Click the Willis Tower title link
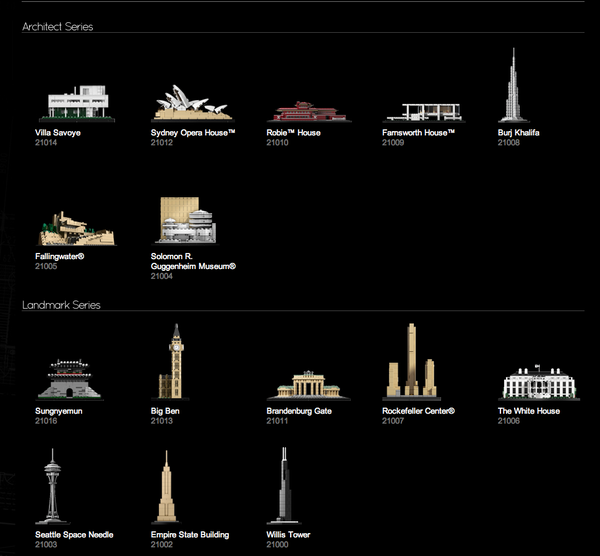 (289, 535)
